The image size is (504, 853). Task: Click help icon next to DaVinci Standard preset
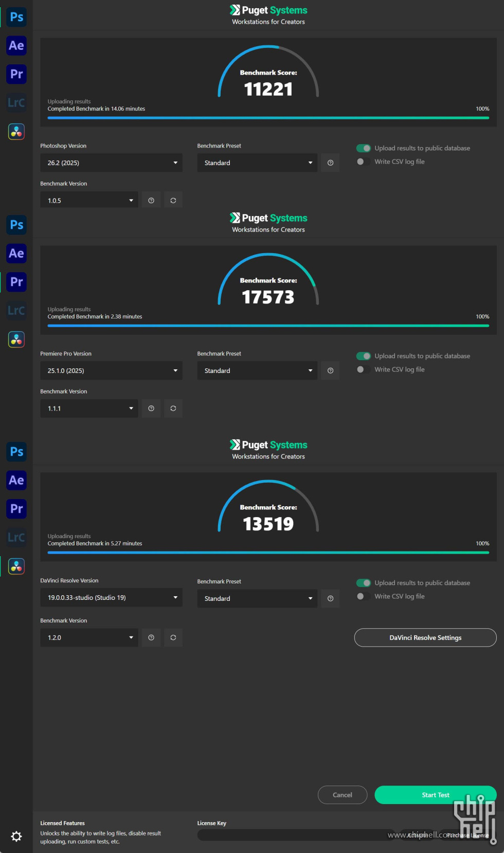click(330, 598)
